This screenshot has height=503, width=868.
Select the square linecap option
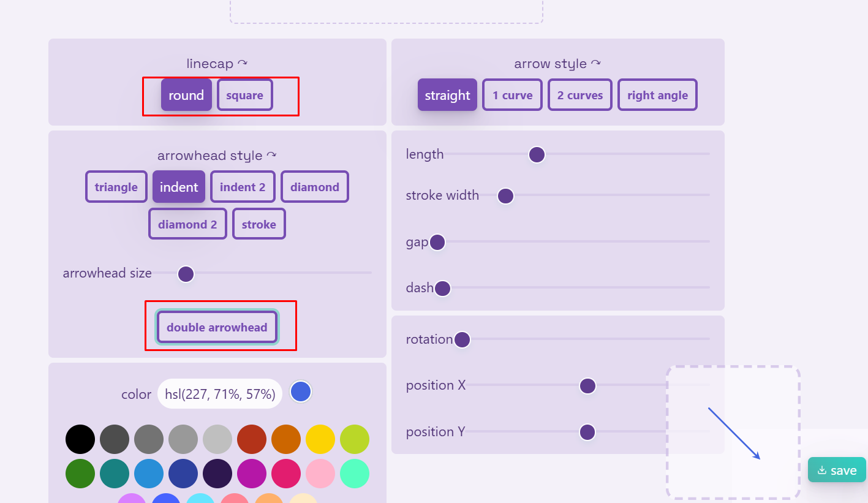point(244,95)
